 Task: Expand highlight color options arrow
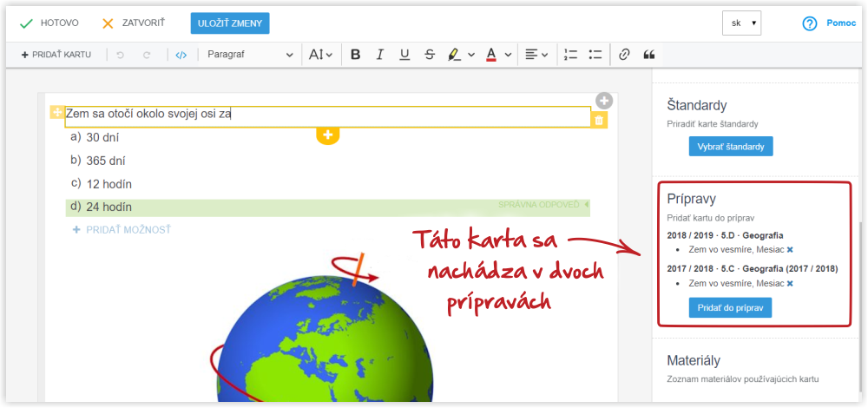(471, 55)
